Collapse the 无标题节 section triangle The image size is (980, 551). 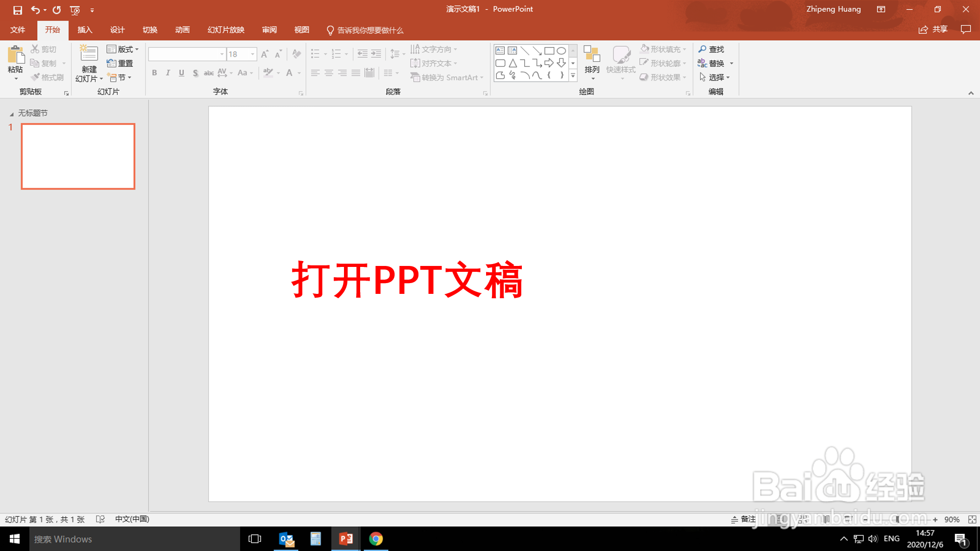coord(11,114)
